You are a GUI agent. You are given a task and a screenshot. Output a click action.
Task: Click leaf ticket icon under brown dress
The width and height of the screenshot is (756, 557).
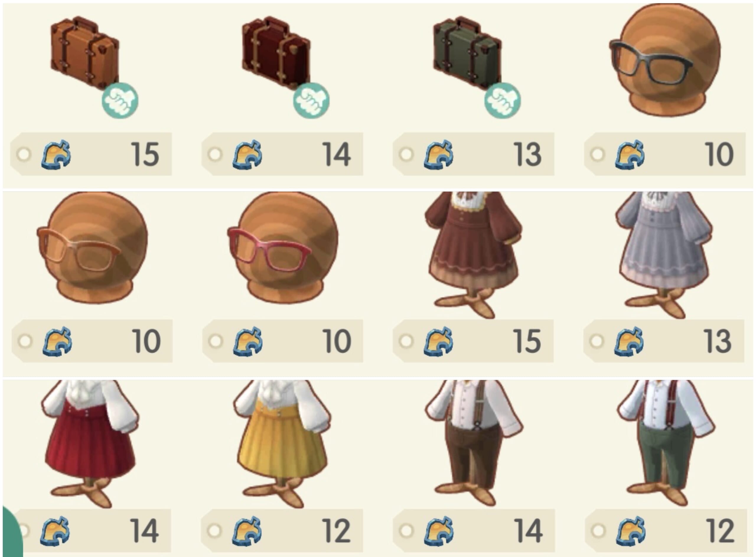point(439,341)
